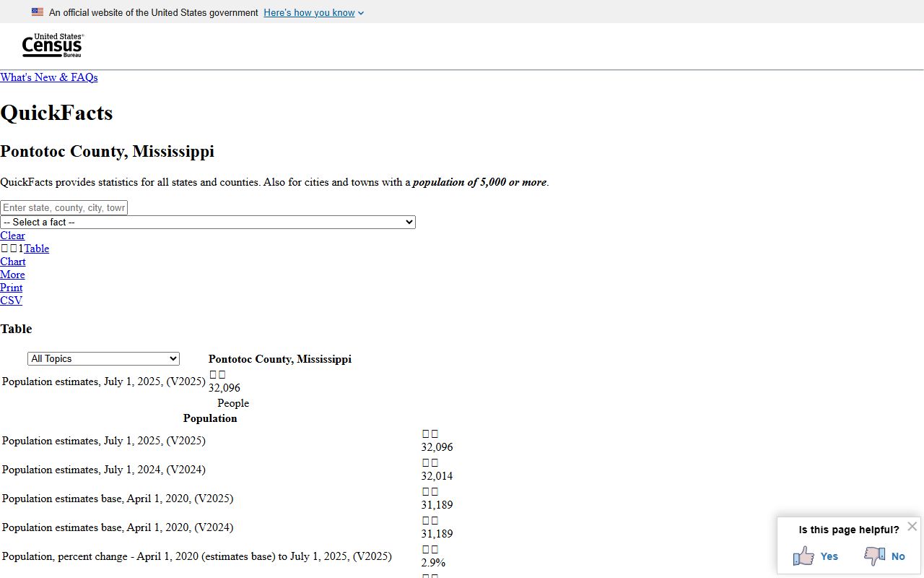Focus the state, county, city search field
Image resolution: width=924 pixels, height=578 pixels.
64,207
